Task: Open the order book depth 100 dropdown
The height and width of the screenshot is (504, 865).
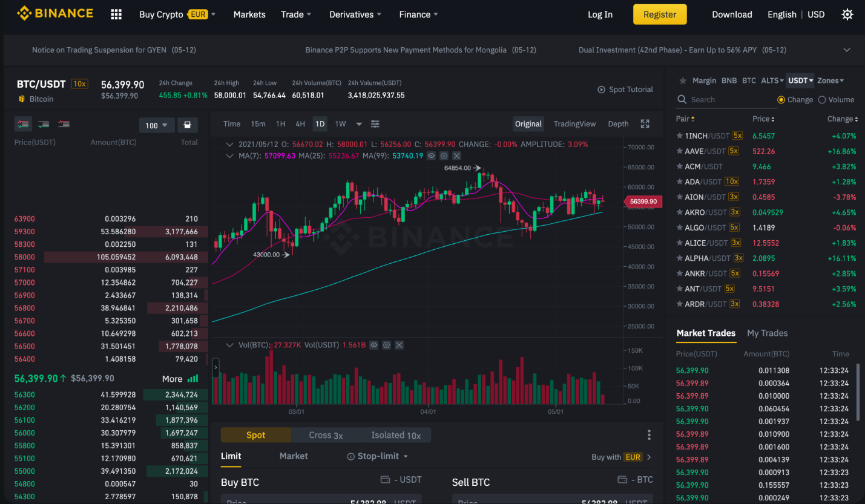Action: click(157, 125)
